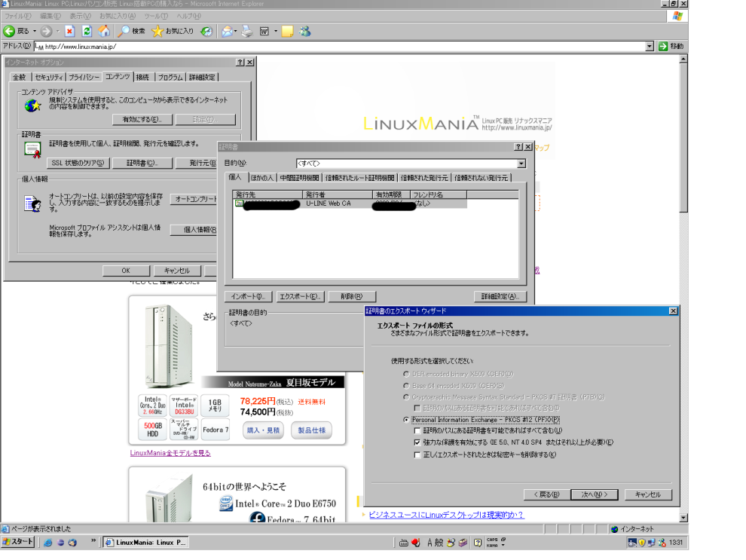This screenshot has width=746, height=560.
Task: Open the Back button history dropdown arrow
Action: tap(34, 32)
